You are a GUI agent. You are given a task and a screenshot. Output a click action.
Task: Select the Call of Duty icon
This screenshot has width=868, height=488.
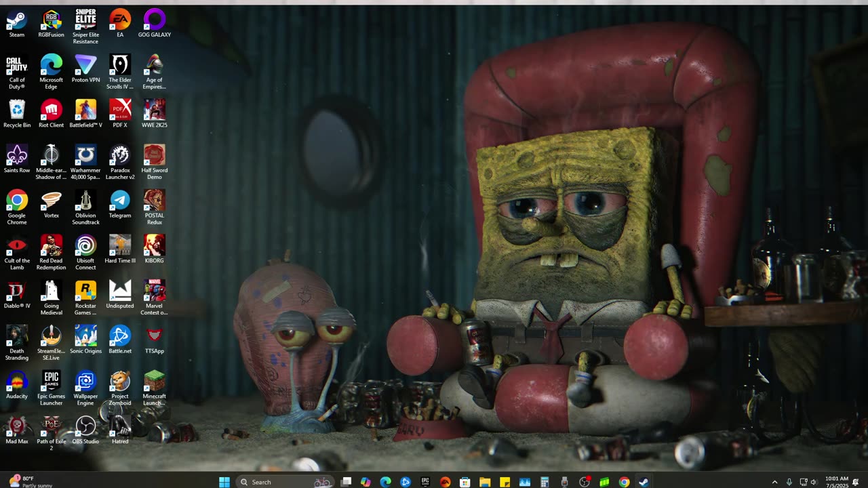point(17,73)
